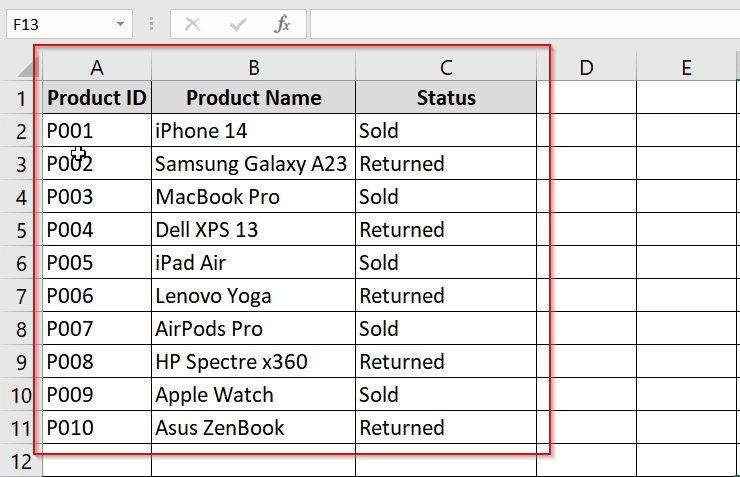Select column D header

tap(586, 67)
